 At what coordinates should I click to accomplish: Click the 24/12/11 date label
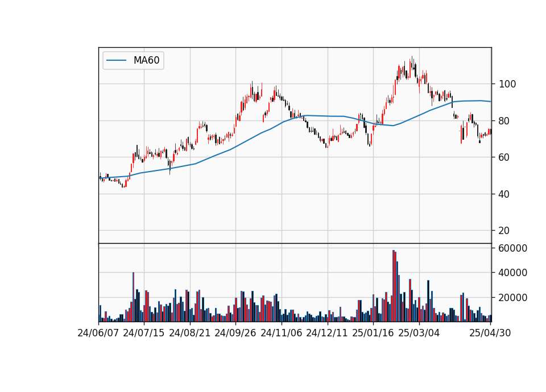(327, 333)
